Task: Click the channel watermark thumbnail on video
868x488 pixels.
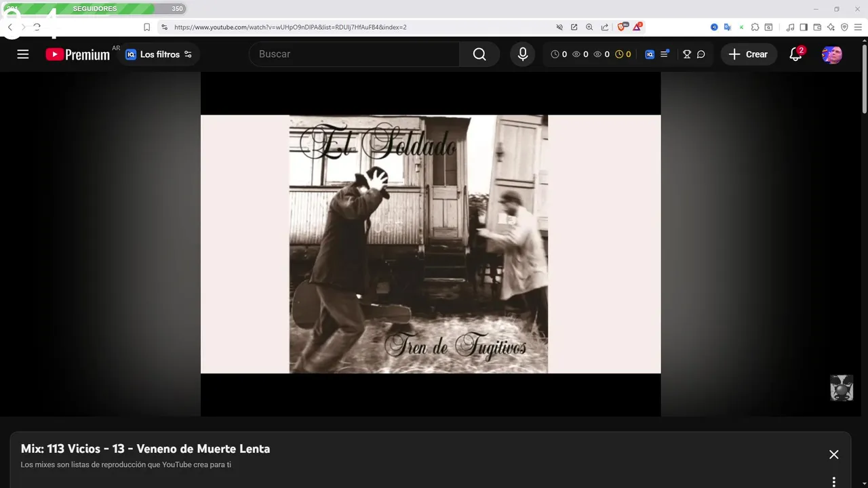Action: [x=842, y=388]
